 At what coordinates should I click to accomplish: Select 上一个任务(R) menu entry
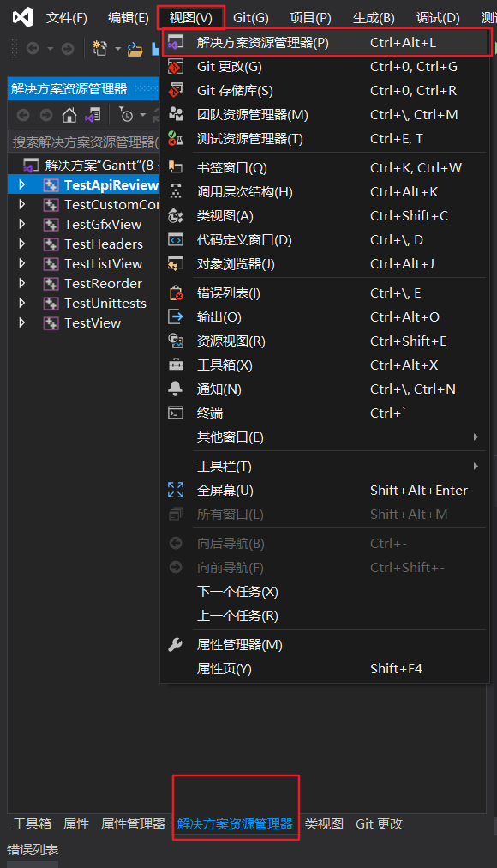pos(325,616)
